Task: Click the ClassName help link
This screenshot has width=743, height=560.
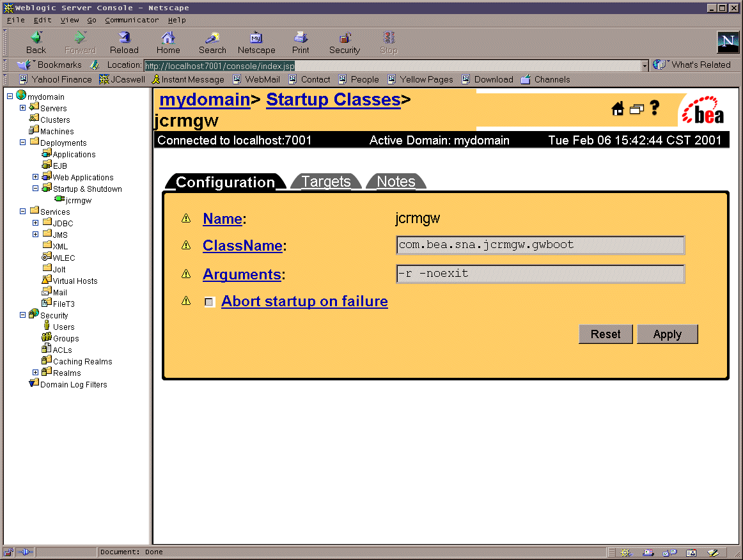Action: [x=242, y=245]
